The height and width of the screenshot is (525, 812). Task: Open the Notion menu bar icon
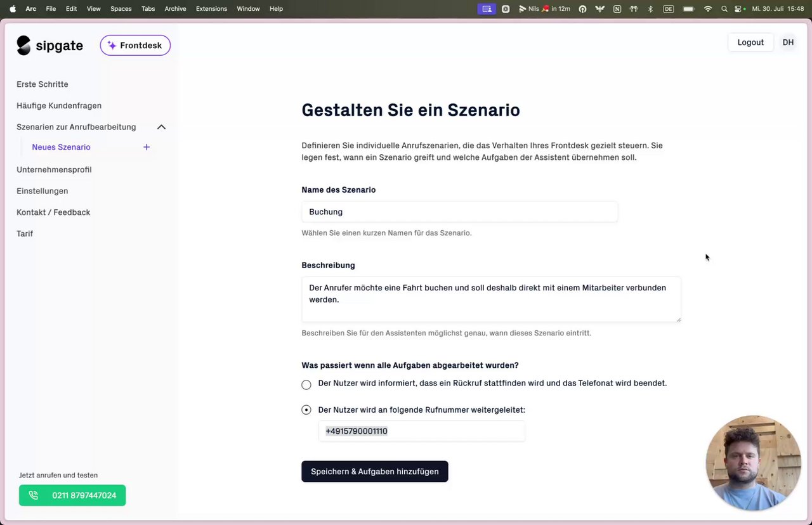tap(617, 9)
